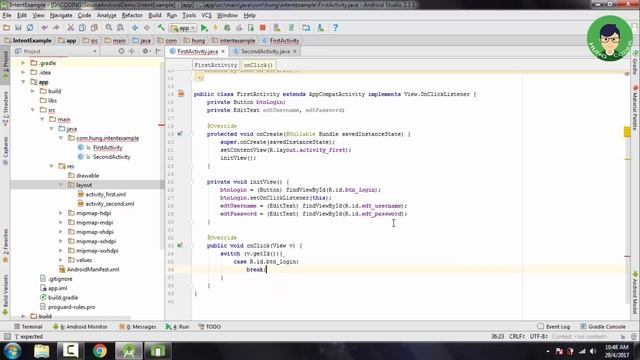Expand the mipmap-hdpi folder
This screenshot has width=640, height=360.
[x=61, y=213]
